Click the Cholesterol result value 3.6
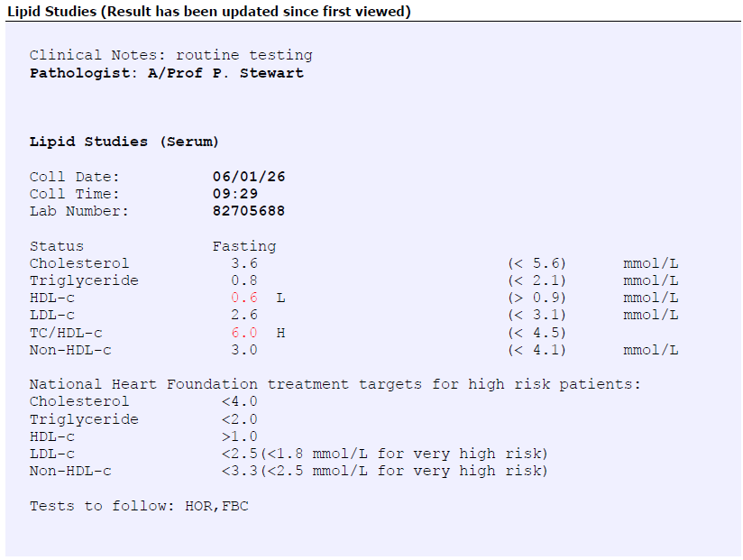The image size is (743, 560). (243, 263)
